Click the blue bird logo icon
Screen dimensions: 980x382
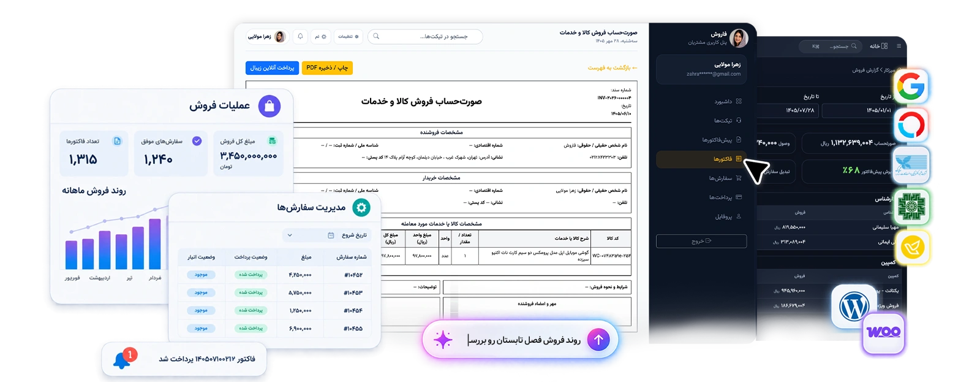911,166
